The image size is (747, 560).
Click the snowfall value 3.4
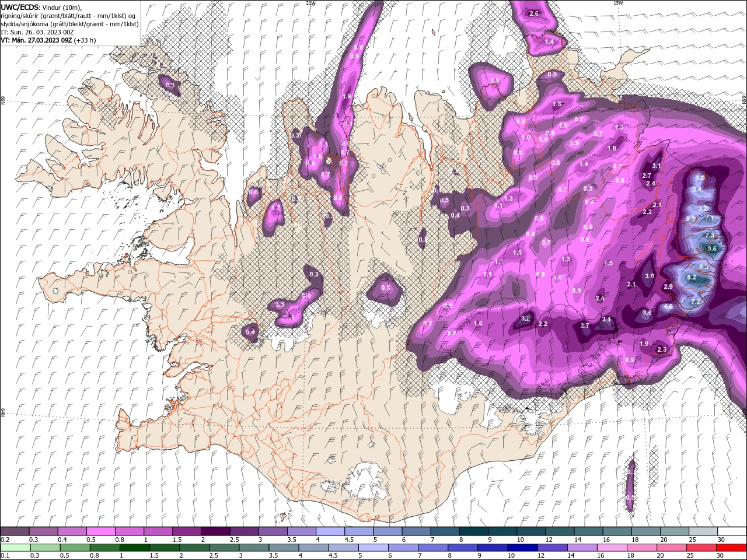pyautogui.click(x=606, y=319)
